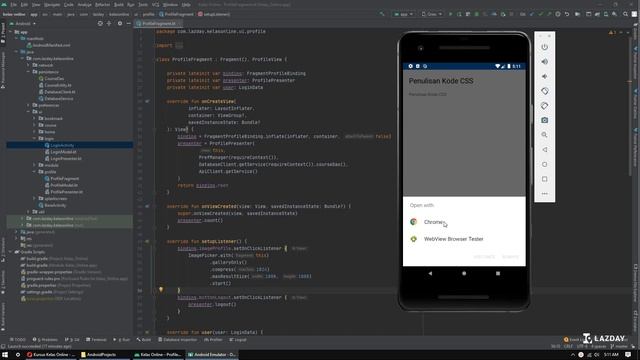Open the Profiler tool window
The width and height of the screenshot is (640, 360).
(x=213, y=340)
